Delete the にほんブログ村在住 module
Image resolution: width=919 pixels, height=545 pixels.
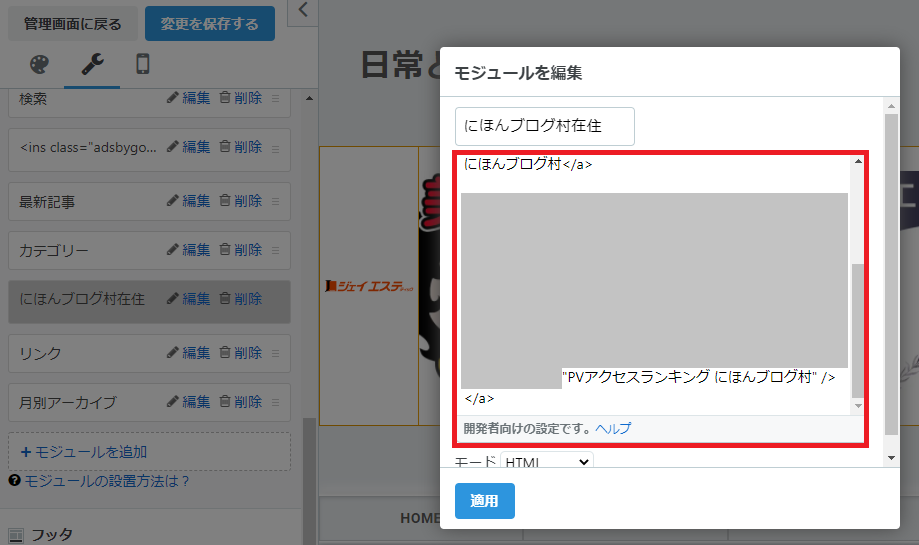coord(241,299)
